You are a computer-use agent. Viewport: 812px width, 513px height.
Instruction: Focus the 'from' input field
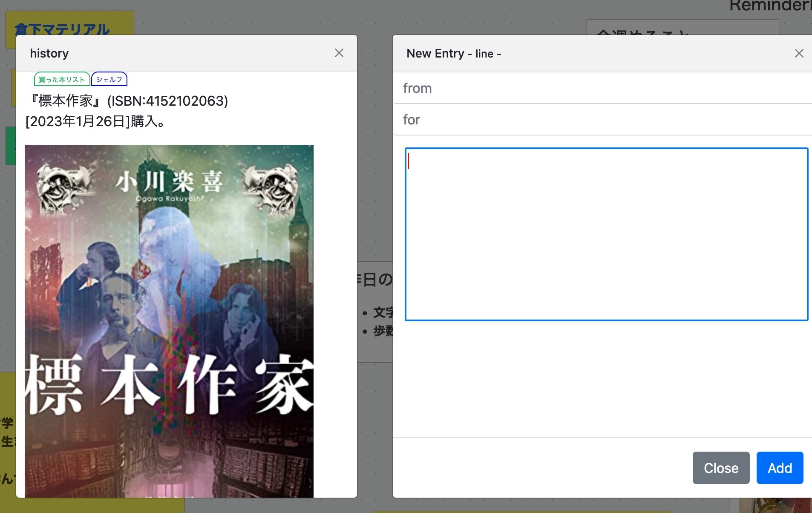pos(602,88)
